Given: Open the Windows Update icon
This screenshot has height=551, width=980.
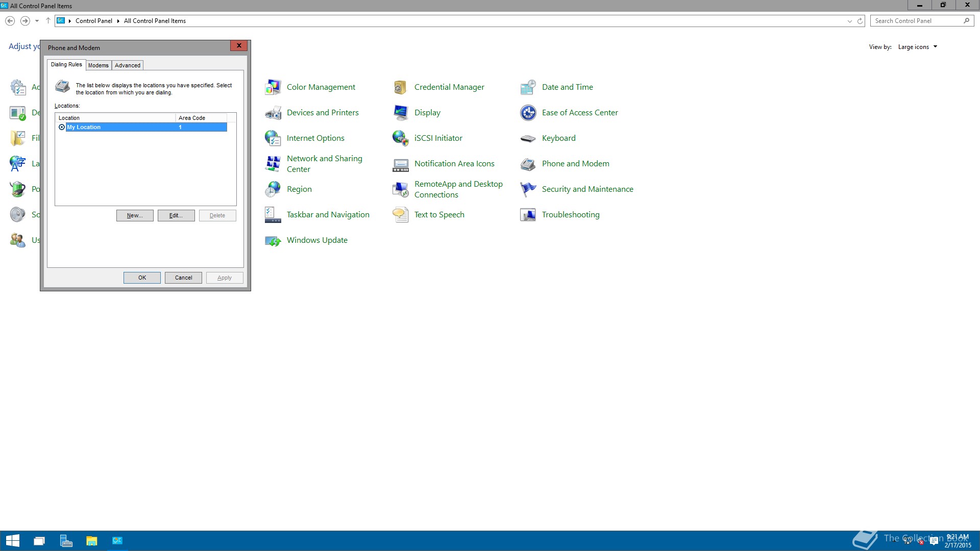Looking at the screenshot, I should pos(273,240).
